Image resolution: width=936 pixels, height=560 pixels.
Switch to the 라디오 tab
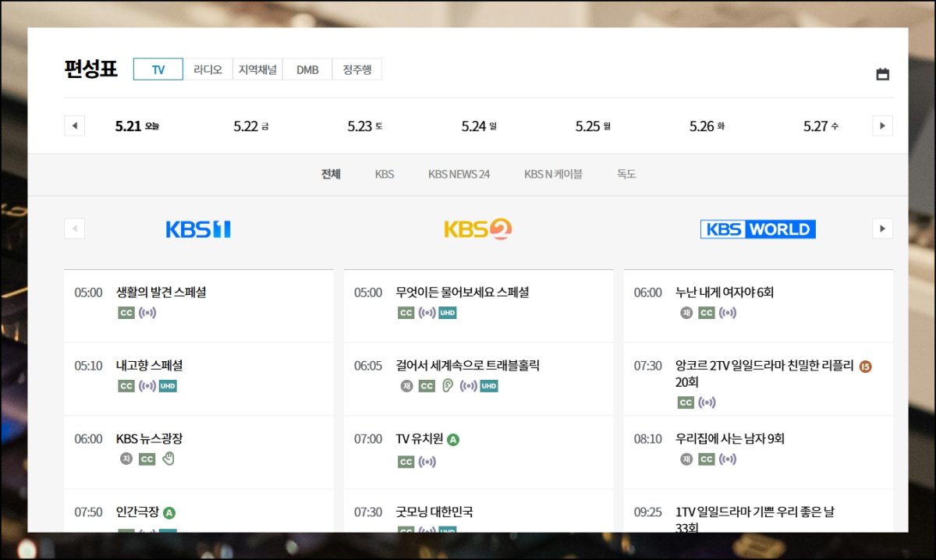(x=207, y=69)
